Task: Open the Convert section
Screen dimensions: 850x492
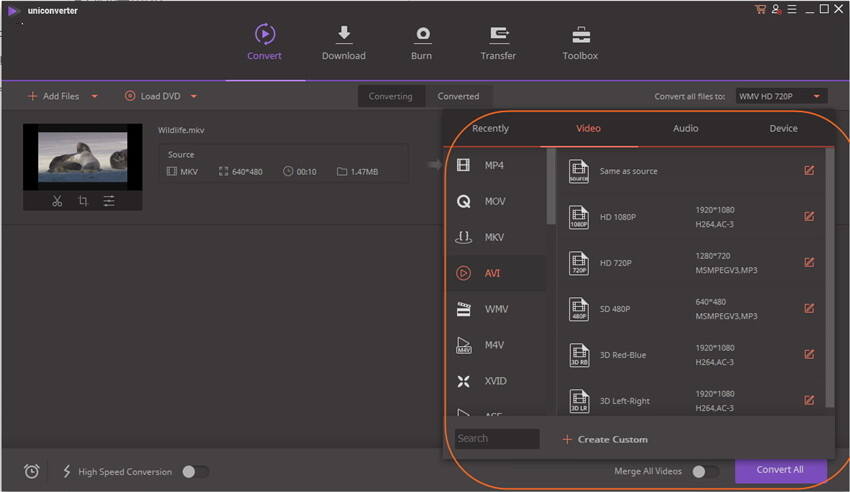Action: coord(265,42)
